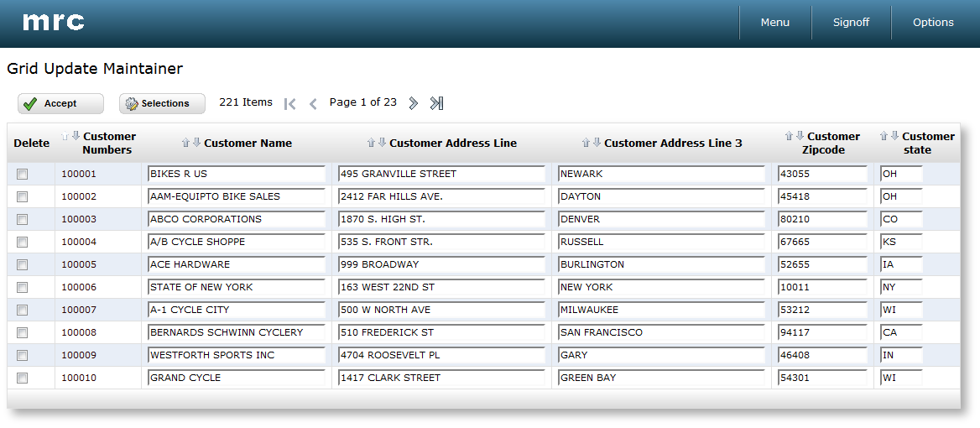This screenshot has width=980, height=428.
Task: Mark customer 100010 for deletion
Action: [x=23, y=378]
